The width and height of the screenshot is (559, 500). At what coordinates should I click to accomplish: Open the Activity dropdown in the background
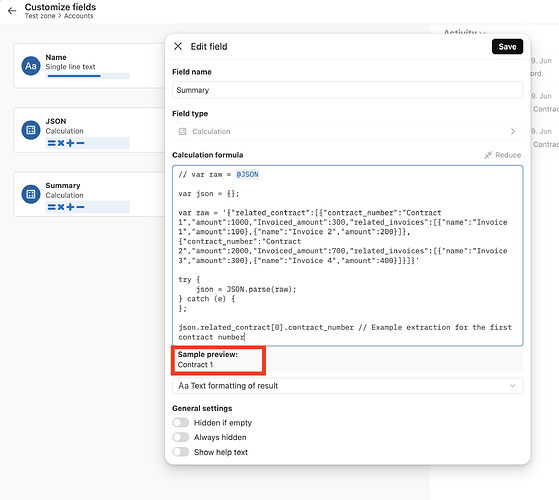tap(464, 32)
